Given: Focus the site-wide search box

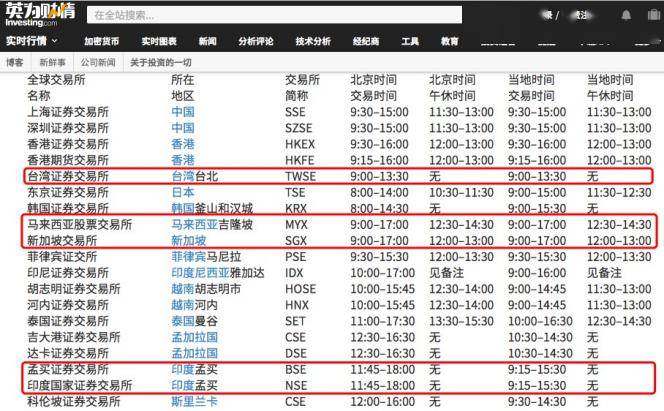Looking at the screenshot, I should click(x=274, y=15).
